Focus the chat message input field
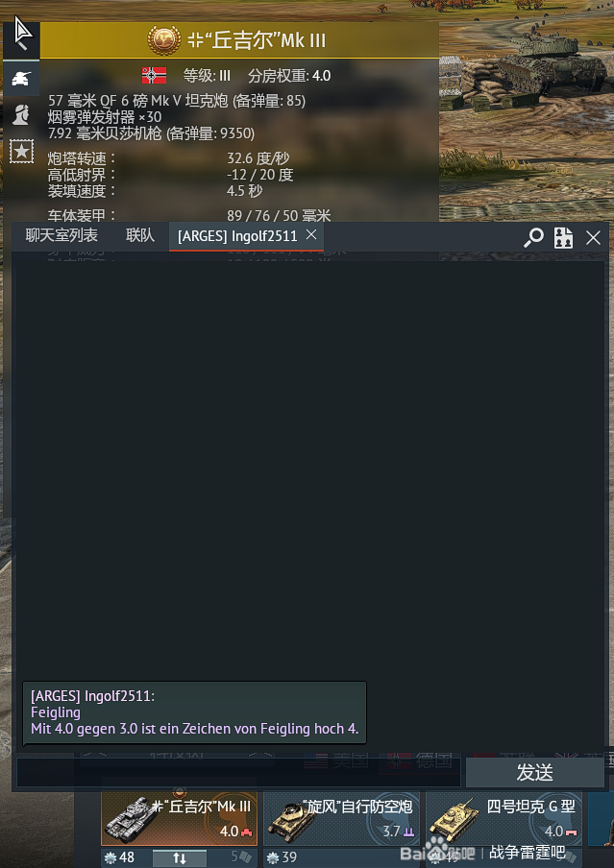The width and height of the screenshot is (614, 868). (239, 772)
